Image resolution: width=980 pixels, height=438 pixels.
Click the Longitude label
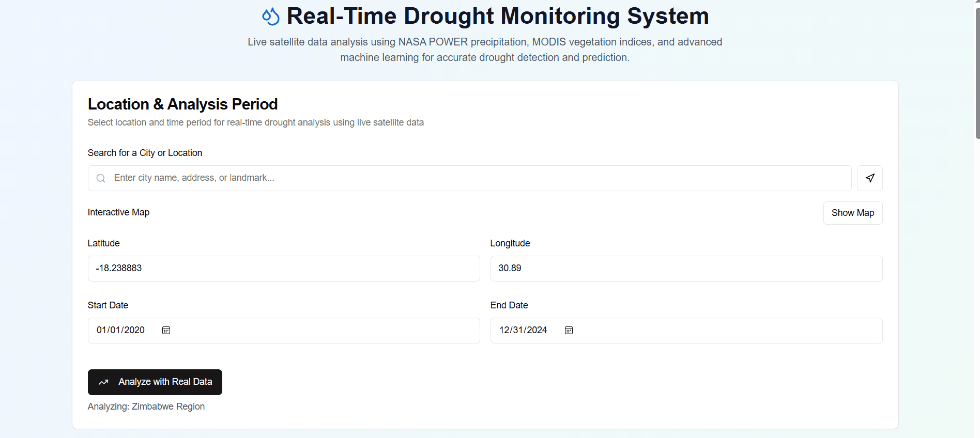pyautogui.click(x=510, y=243)
